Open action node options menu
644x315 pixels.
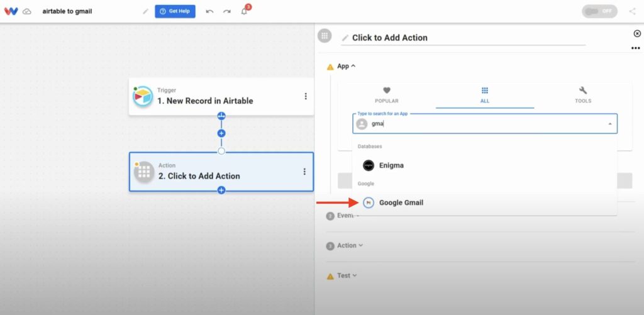[x=304, y=172]
